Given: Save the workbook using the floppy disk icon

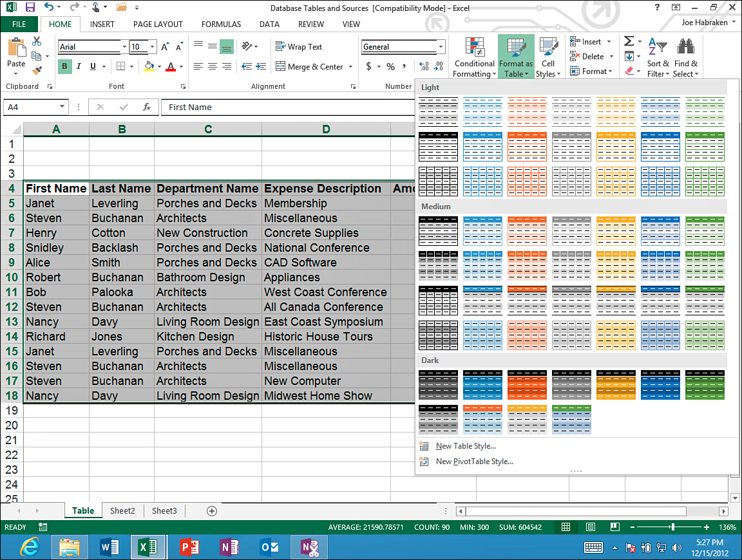Looking at the screenshot, I should pyautogui.click(x=30, y=8).
